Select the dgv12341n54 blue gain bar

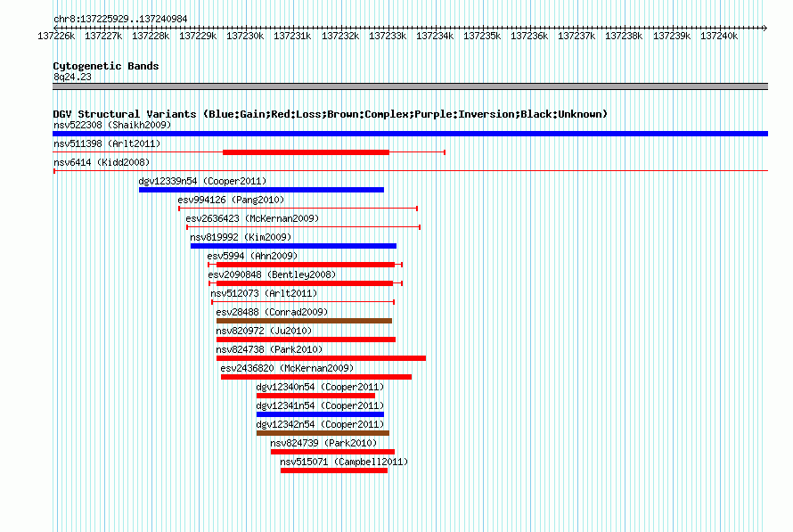320,414
